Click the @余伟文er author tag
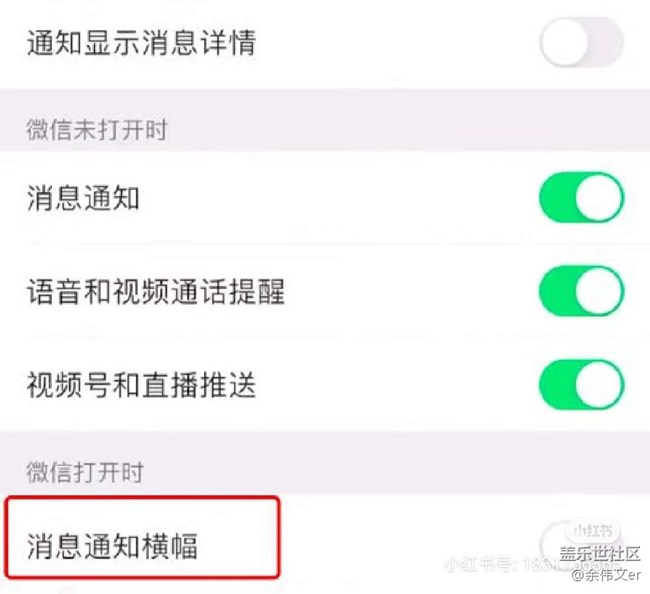Screen dimensions: 650x594 (606, 575)
